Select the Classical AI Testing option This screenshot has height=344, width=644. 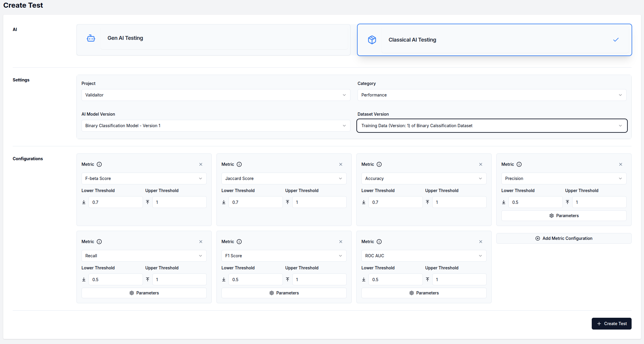coord(494,40)
